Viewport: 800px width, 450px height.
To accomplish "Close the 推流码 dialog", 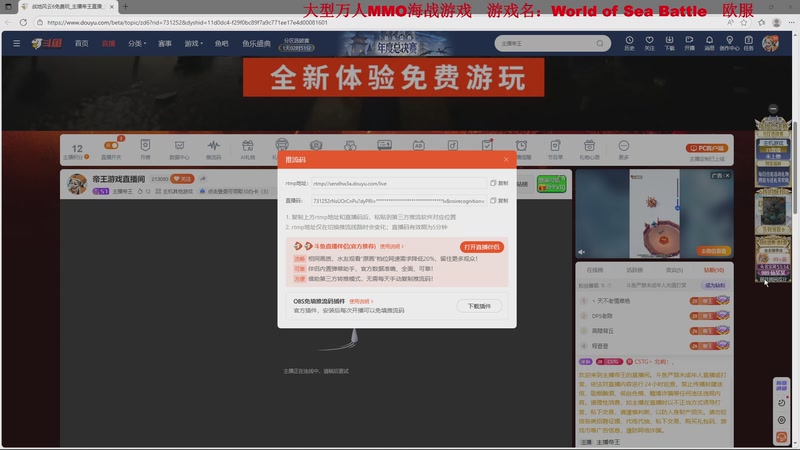I will coord(506,160).
